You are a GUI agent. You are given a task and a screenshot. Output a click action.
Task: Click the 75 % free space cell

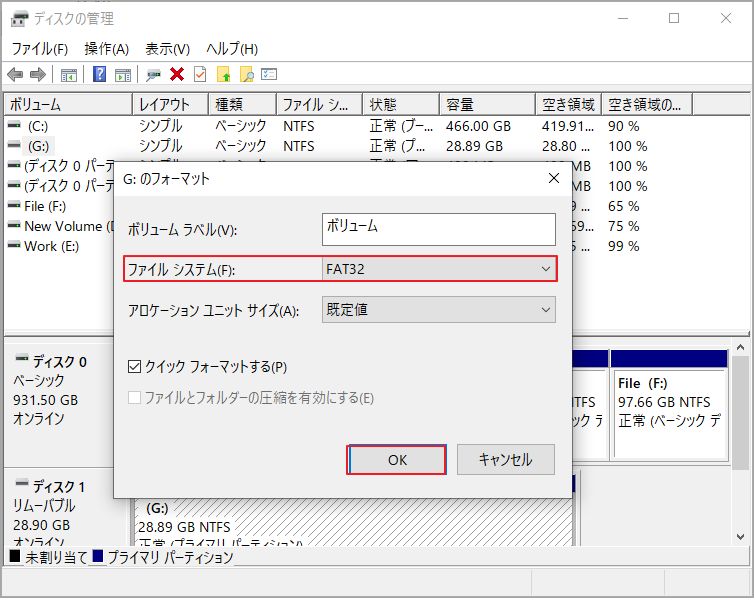[623, 226]
